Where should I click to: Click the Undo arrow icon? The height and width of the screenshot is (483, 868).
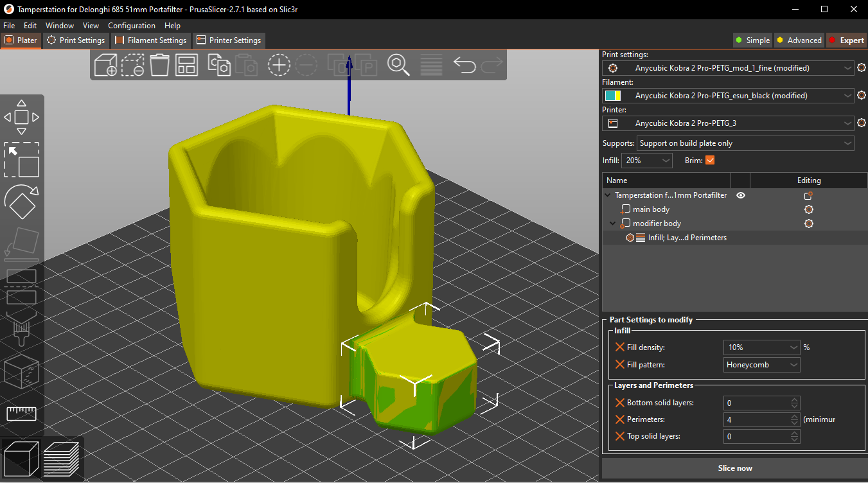pos(464,65)
